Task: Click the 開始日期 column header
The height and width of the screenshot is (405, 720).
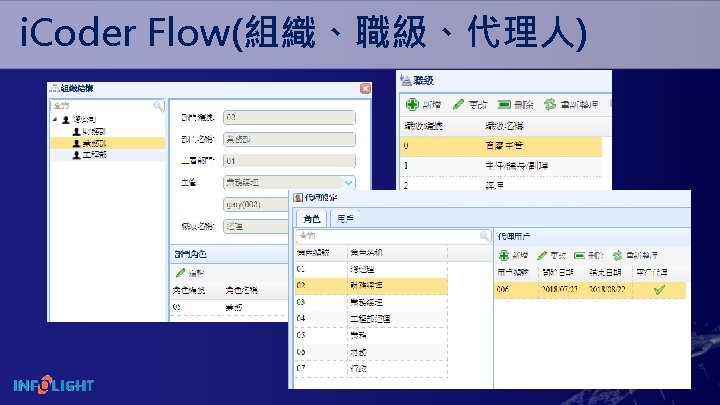Action: pos(558,272)
